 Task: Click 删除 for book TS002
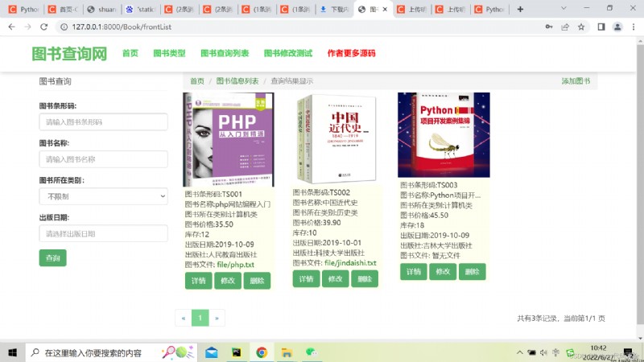(x=365, y=279)
